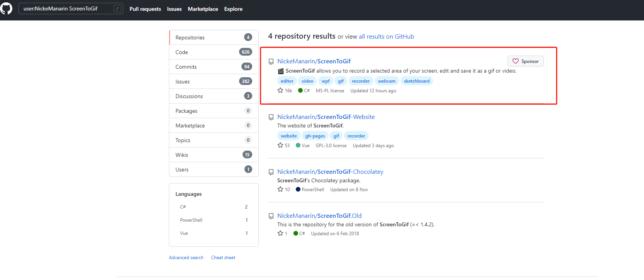Click the Updated 12 hours ago text
Viewport: 644px width, 280px height.
373,91
